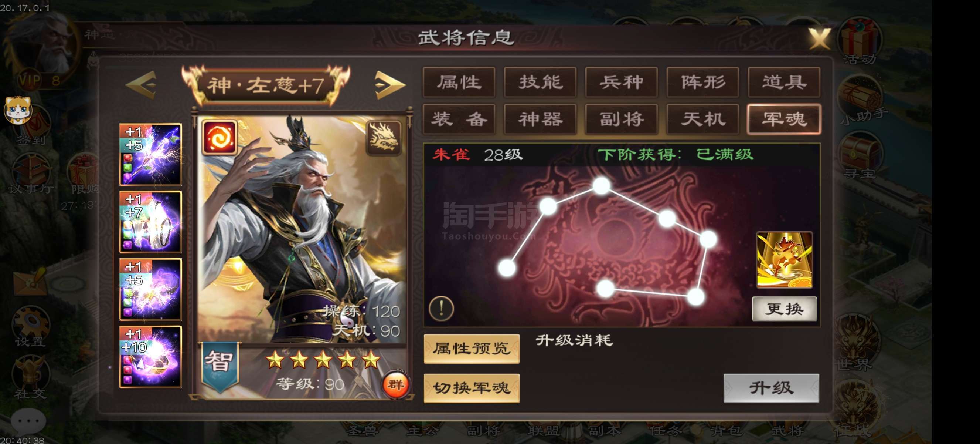Click the 属性预览 button
Image resolution: width=980 pixels, height=444 pixels.
click(472, 349)
